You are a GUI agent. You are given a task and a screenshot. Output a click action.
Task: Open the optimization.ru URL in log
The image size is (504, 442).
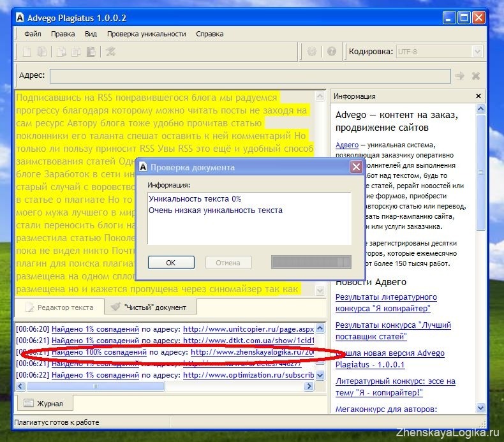click(248, 375)
